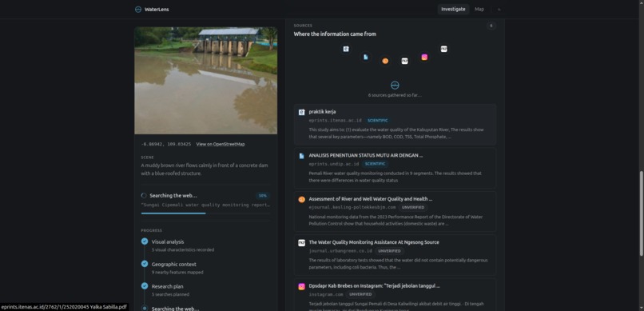Click the snippet 'This study aims to: (1) evaluate'
The width and height of the screenshot is (644, 311).
point(396,133)
